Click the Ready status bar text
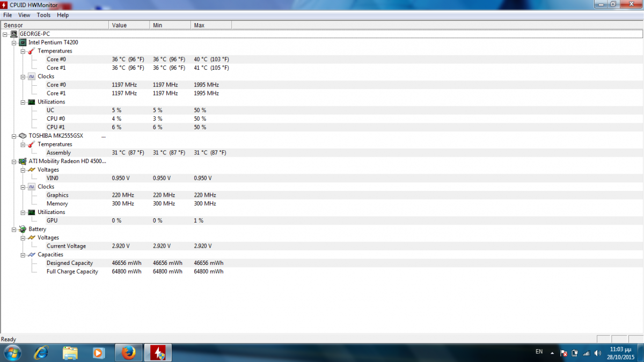 tap(9, 339)
